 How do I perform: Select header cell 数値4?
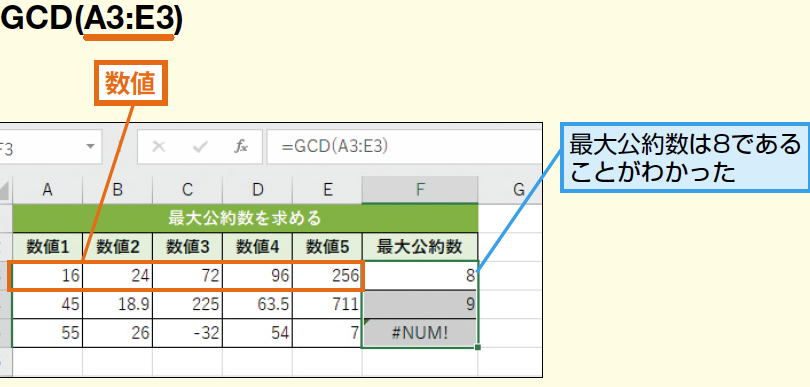point(257,247)
